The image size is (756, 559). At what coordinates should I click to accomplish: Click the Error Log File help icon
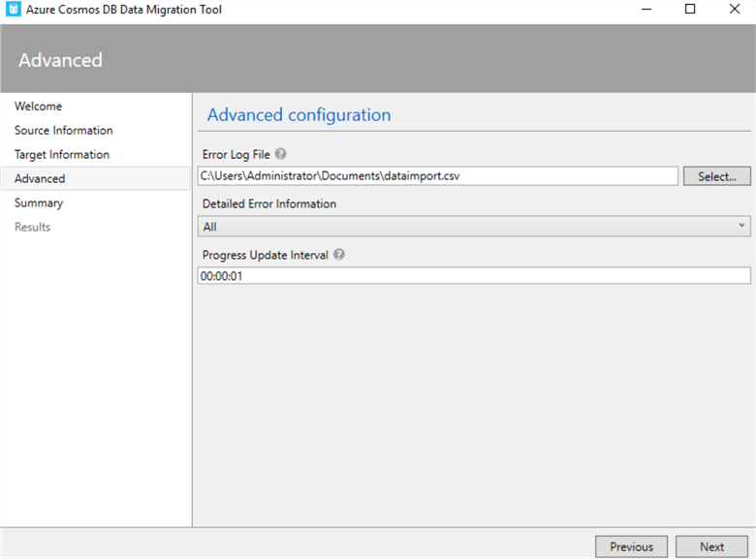coord(281,154)
